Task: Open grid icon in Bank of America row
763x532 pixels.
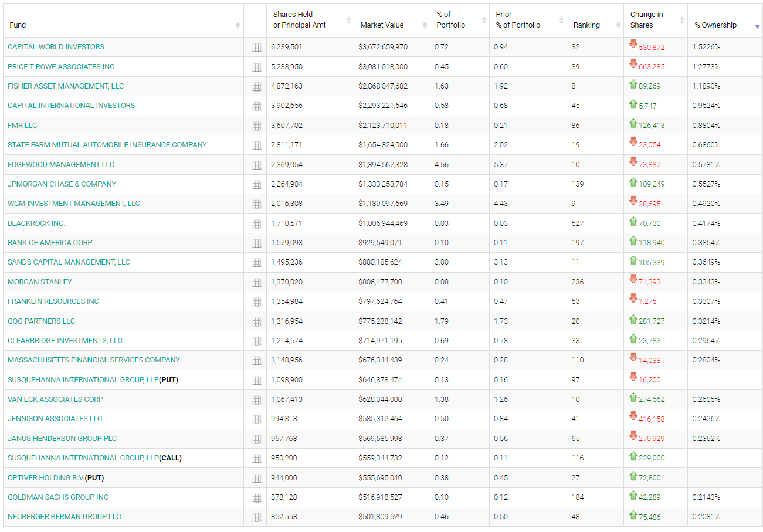Action: [x=256, y=243]
